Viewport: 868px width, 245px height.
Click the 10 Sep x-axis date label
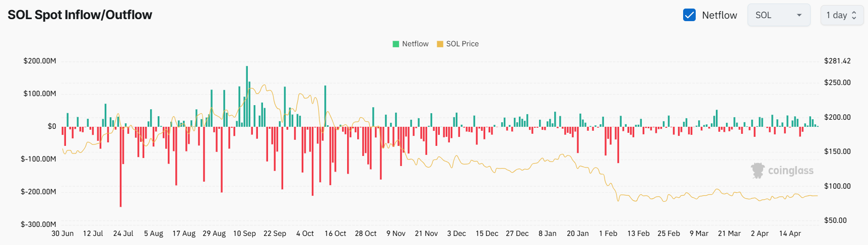[x=244, y=233]
